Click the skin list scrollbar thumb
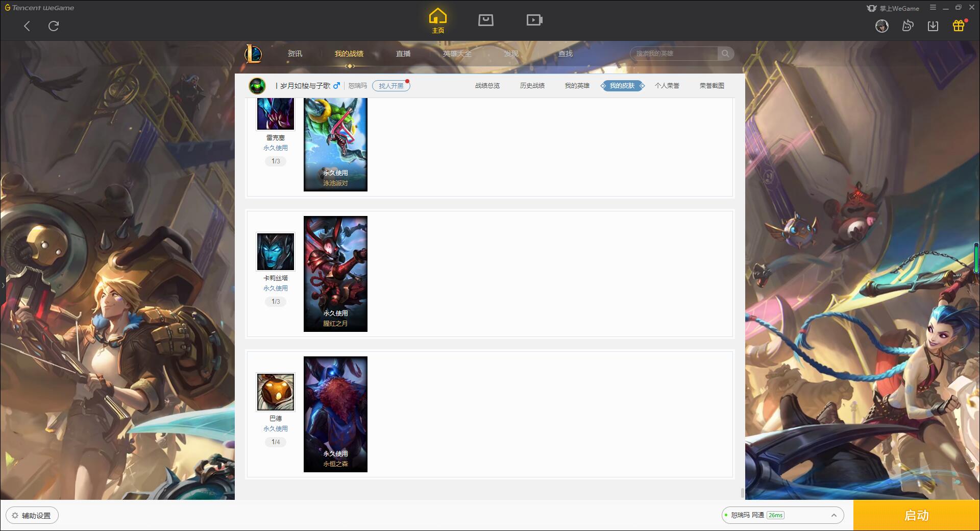 pyautogui.click(x=742, y=493)
